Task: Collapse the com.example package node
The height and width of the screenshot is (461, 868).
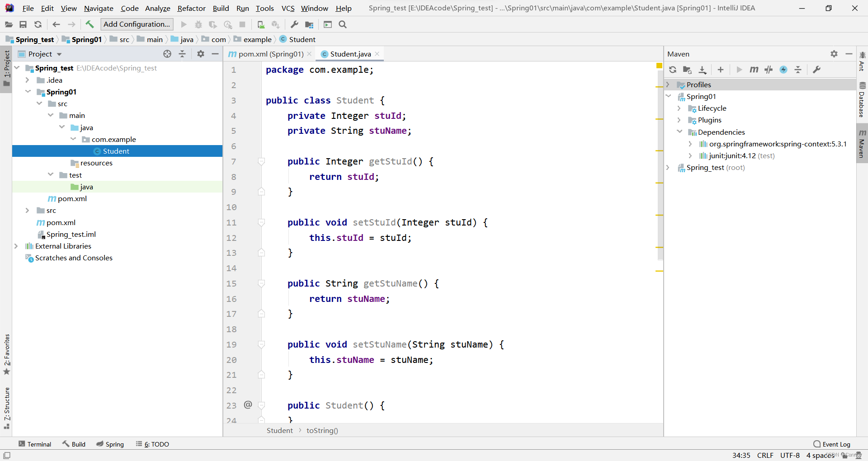Action: point(73,139)
